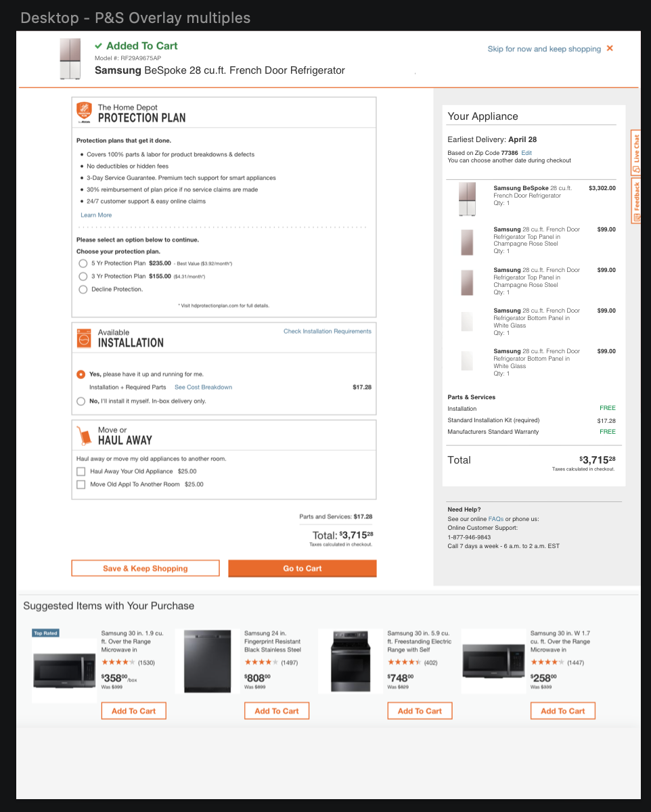Click the hdprotectionplan.com details note
This screenshot has width=651, height=812.
click(x=223, y=306)
